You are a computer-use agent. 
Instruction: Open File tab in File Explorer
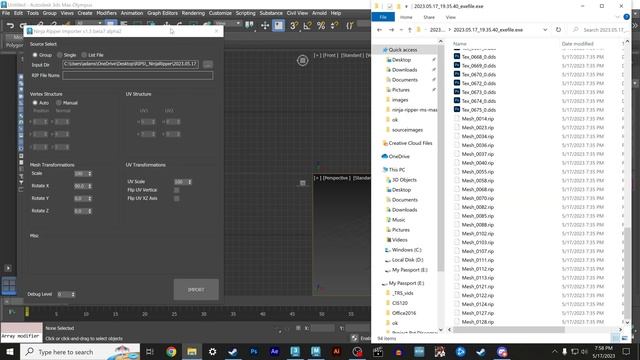(x=383, y=17)
